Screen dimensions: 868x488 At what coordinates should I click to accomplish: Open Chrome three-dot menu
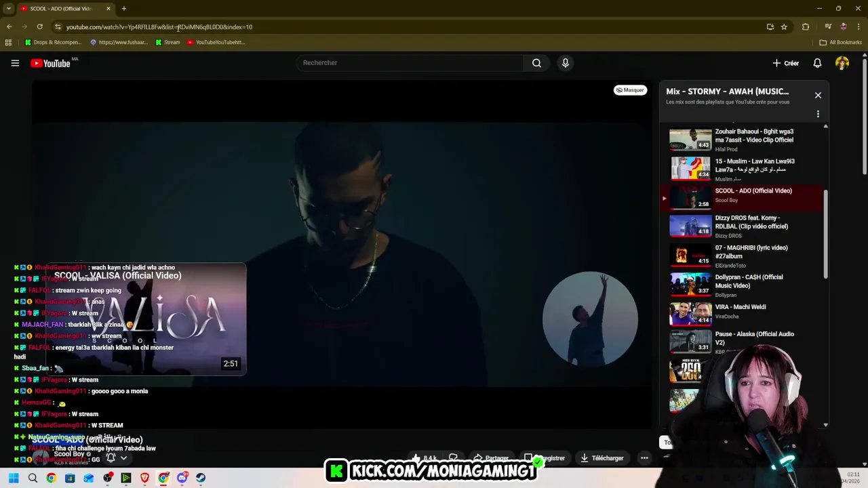pyautogui.click(x=858, y=27)
